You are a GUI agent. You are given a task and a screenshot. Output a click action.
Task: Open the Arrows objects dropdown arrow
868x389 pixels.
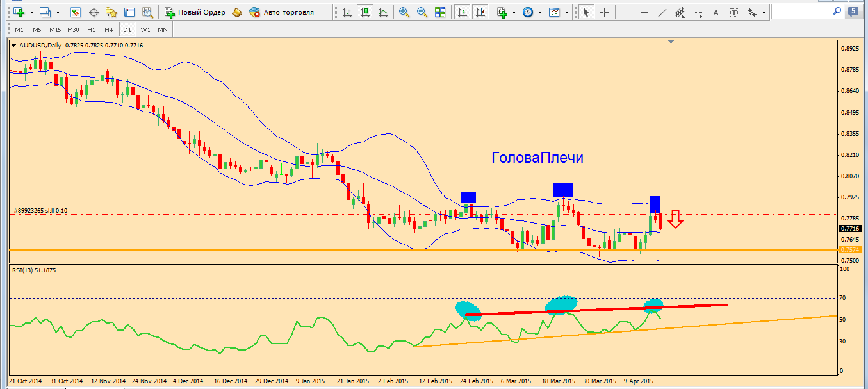pyautogui.click(x=764, y=12)
